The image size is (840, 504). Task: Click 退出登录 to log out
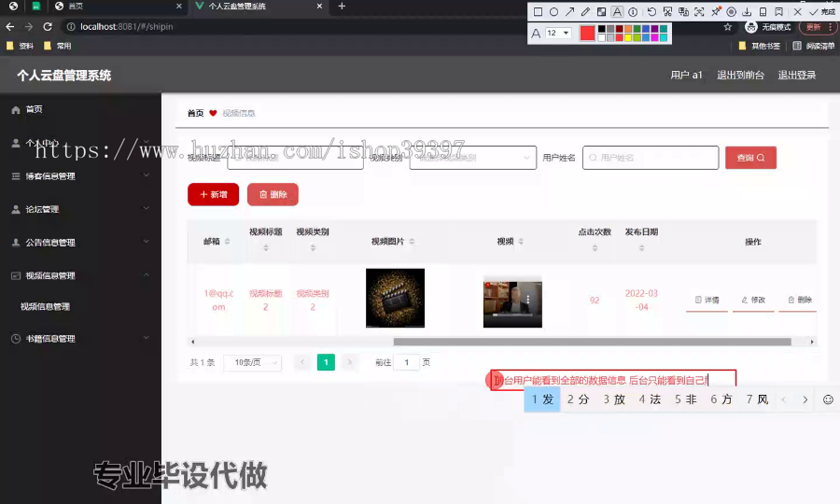(x=797, y=75)
